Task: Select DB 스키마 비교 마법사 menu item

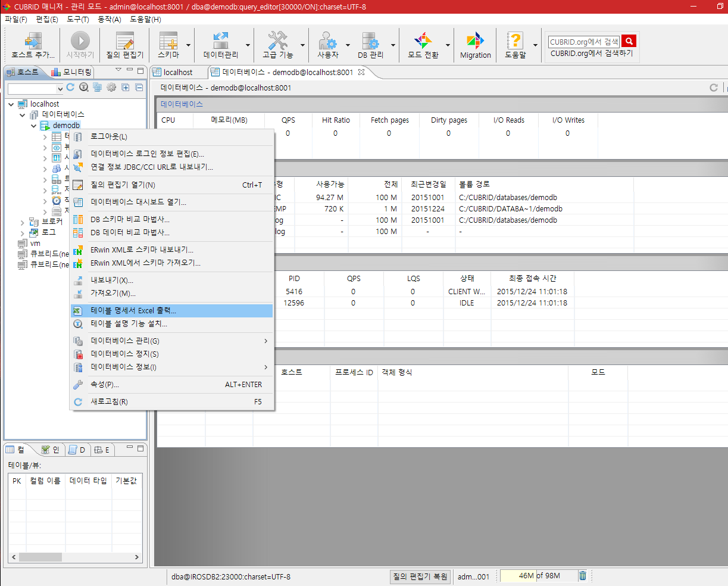Action: pyautogui.click(x=172, y=219)
